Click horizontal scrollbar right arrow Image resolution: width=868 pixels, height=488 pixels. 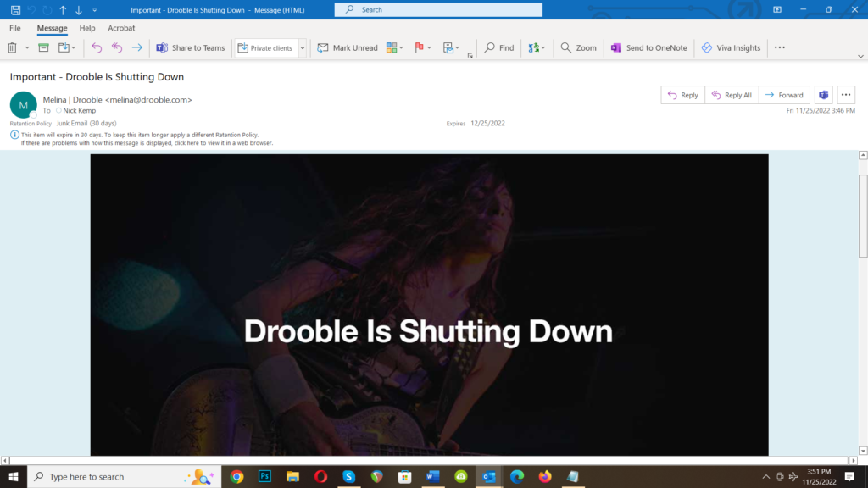pos(853,460)
